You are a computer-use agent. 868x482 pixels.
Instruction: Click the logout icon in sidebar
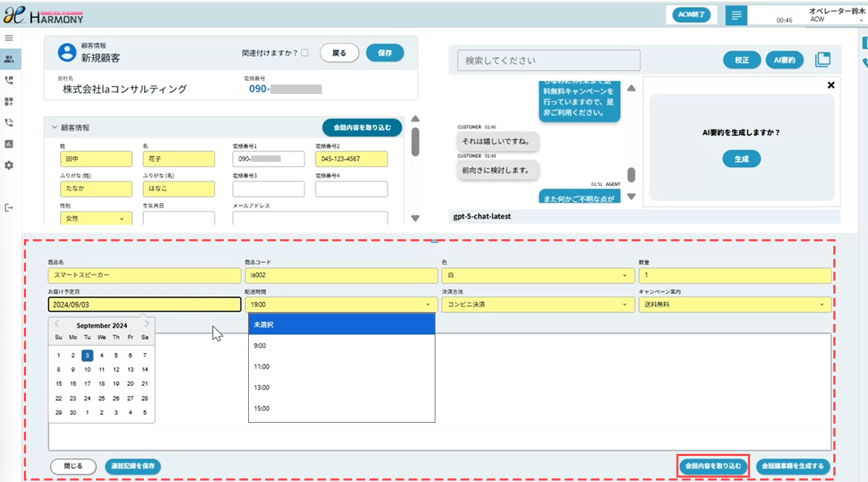click(x=9, y=208)
